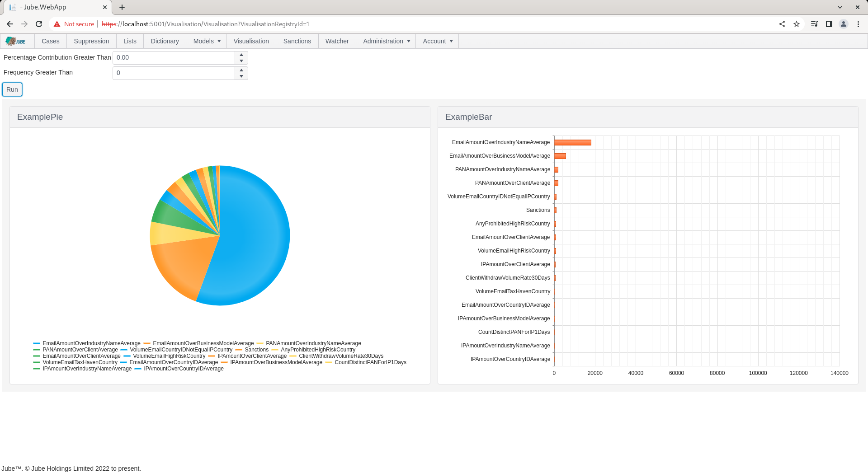The height and width of the screenshot is (473, 868).
Task: Click the Jube logo icon
Action: (16, 41)
